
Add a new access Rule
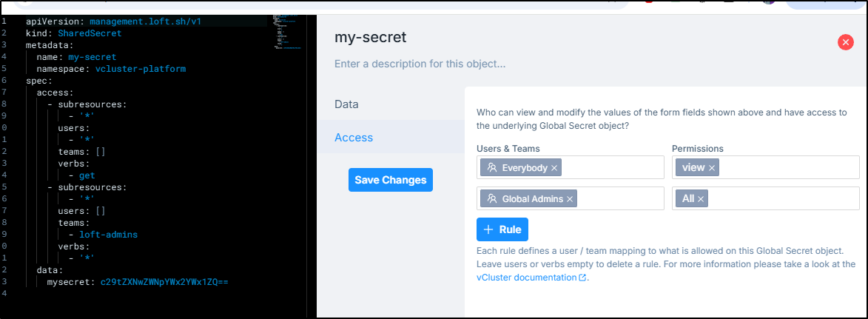[x=502, y=229]
